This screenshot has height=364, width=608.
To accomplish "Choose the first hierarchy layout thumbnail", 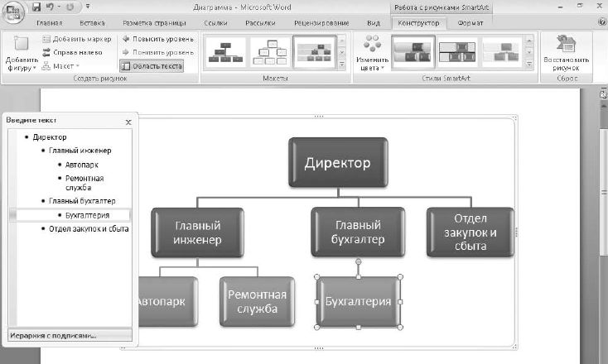I will coord(225,53).
